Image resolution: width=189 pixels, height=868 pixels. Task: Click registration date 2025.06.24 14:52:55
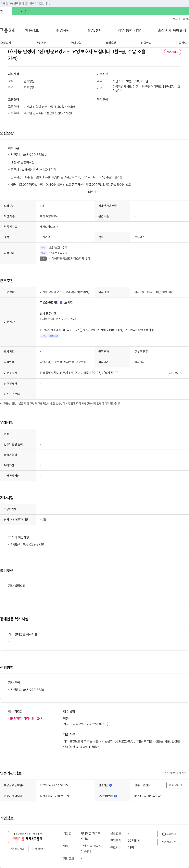tap(54, 785)
